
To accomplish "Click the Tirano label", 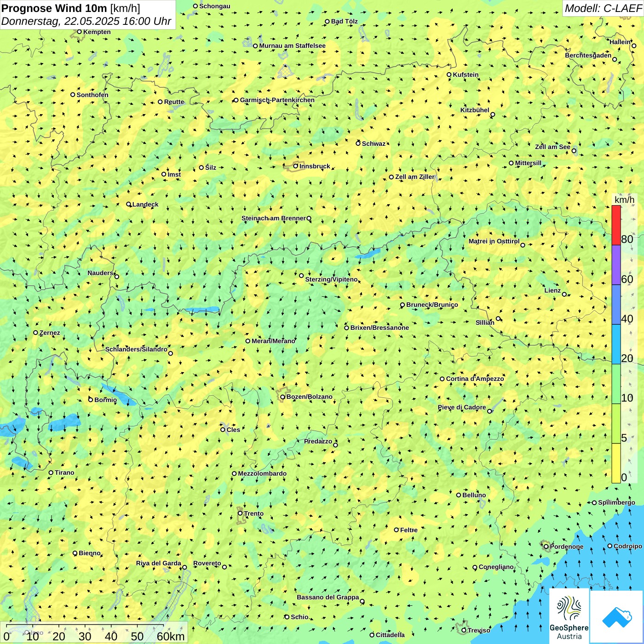I will [64, 472].
